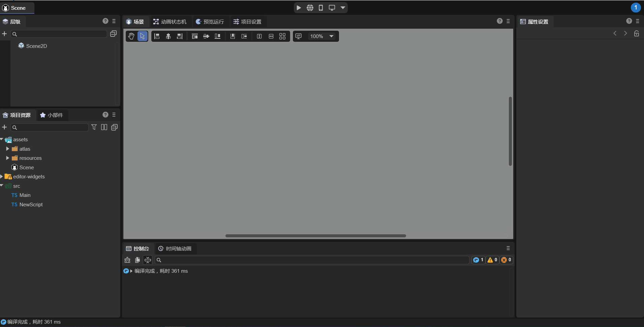644x327 pixels.
Task: Toggle the error message filter in console
Action: 506,260
